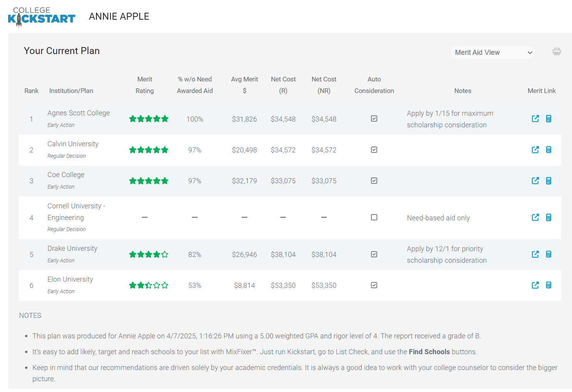The image size is (572, 392).
Task: Open Elon University merit link icon
Action: [535, 285]
